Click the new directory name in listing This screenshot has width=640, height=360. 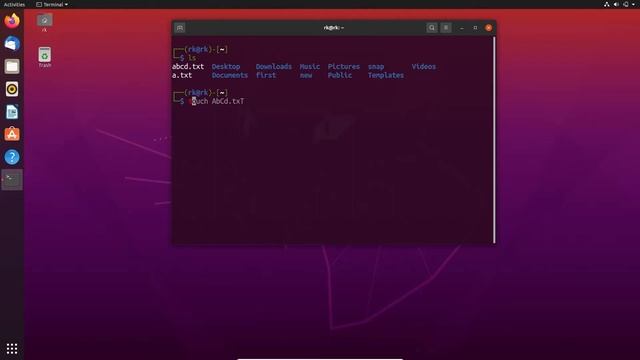pos(306,76)
